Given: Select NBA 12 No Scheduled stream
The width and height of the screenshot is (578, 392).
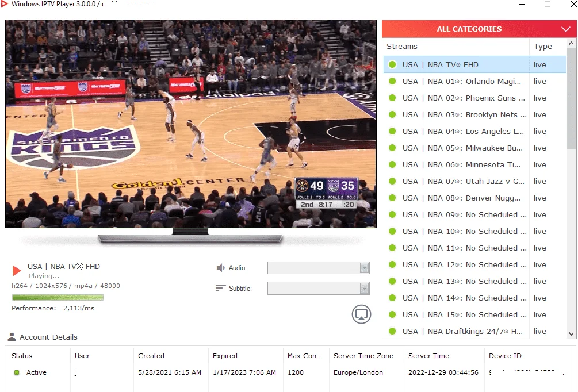Looking at the screenshot, I should click(x=475, y=264).
